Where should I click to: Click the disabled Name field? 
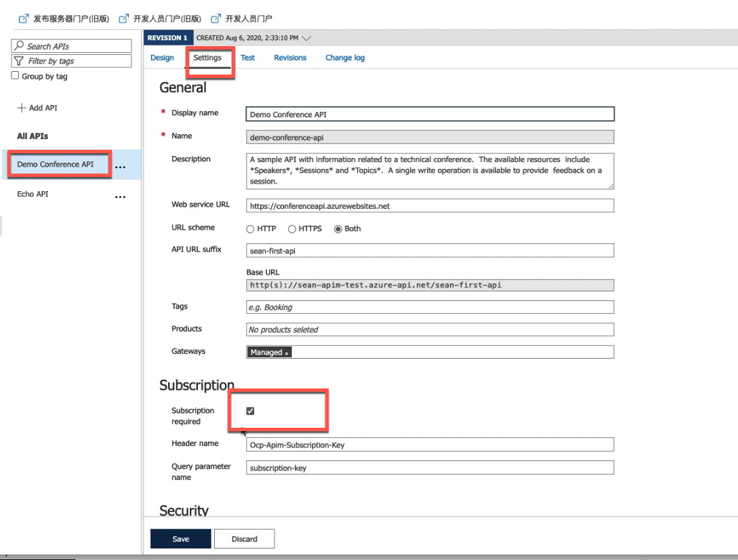point(430,137)
